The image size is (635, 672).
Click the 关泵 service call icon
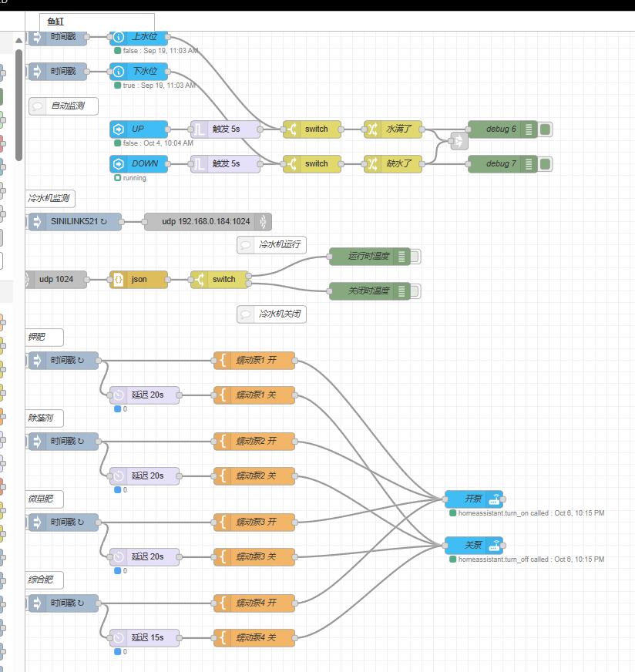click(494, 545)
